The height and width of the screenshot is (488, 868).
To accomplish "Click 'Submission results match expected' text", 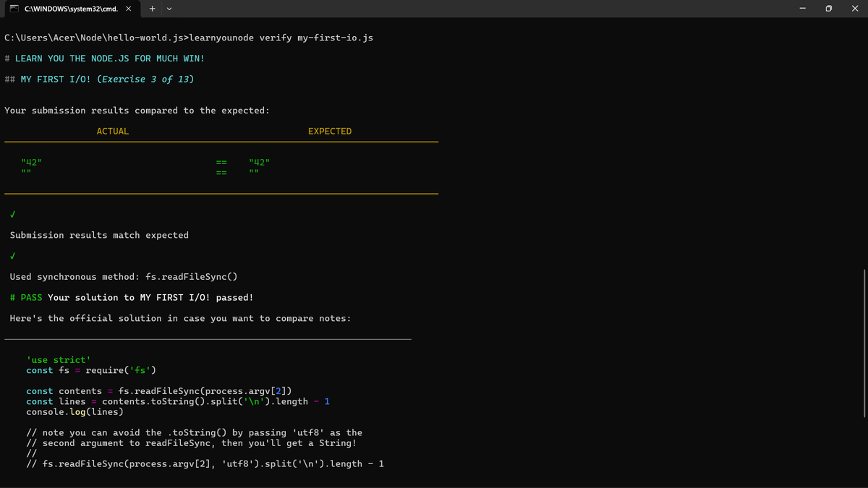I will pos(99,235).
